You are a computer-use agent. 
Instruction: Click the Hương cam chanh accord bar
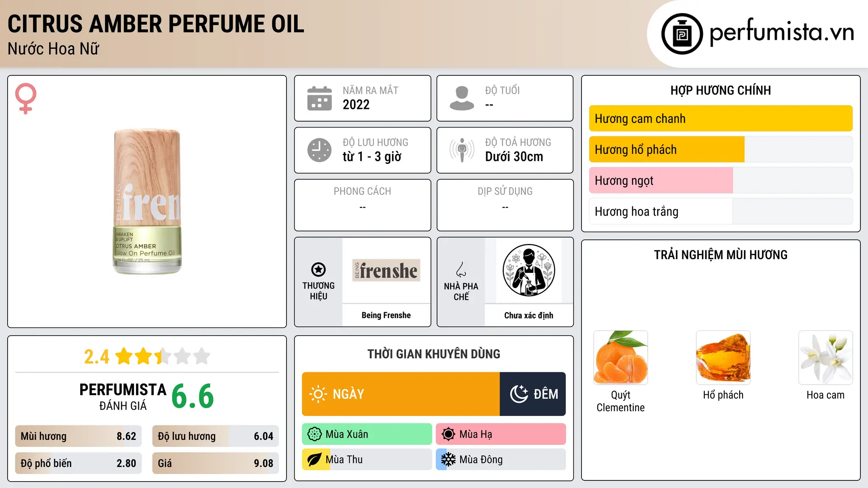click(721, 119)
